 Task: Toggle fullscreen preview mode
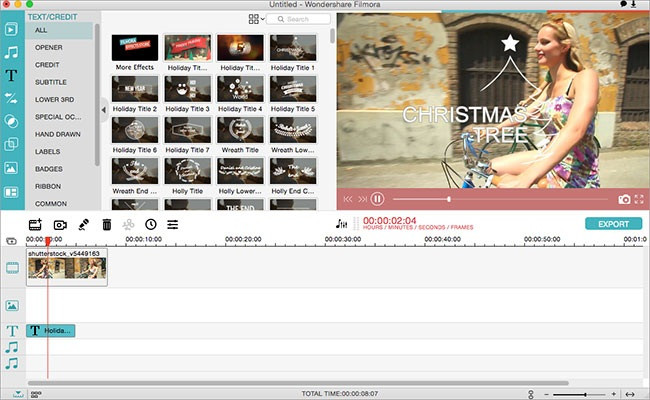tap(640, 199)
